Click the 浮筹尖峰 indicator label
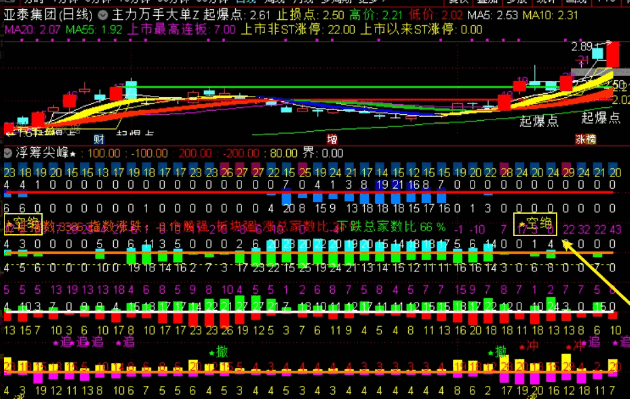This screenshot has height=399, width=630. coord(42,153)
